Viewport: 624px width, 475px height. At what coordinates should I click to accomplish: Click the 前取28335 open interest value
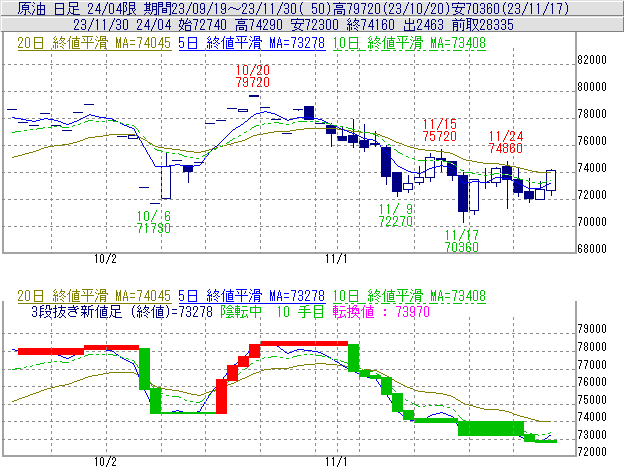pos(482,25)
